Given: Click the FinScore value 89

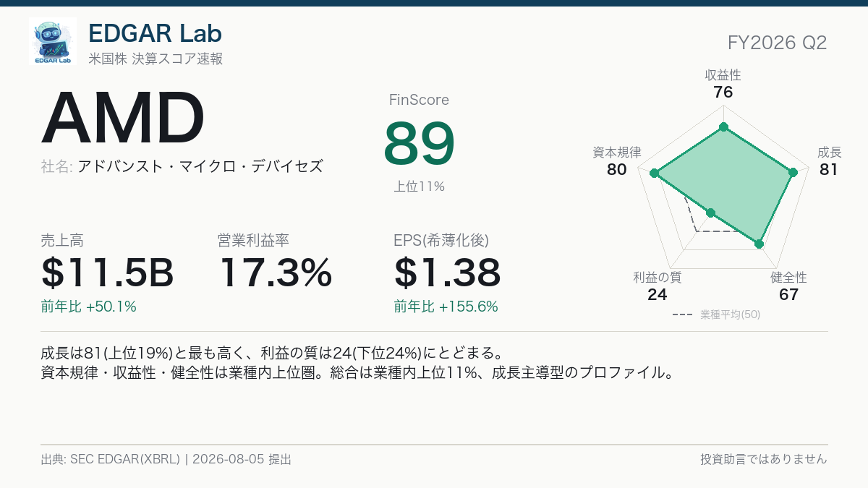Looking at the screenshot, I should (x=420, y=143).
